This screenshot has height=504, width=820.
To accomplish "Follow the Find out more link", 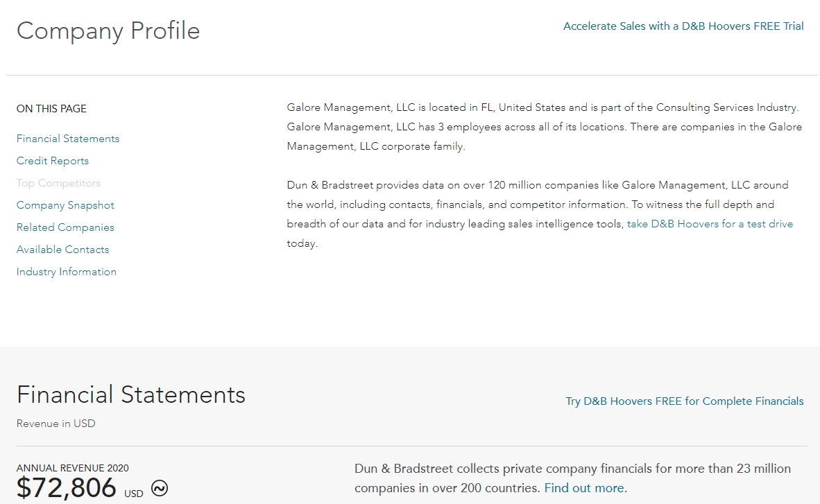I will (584, 488).
